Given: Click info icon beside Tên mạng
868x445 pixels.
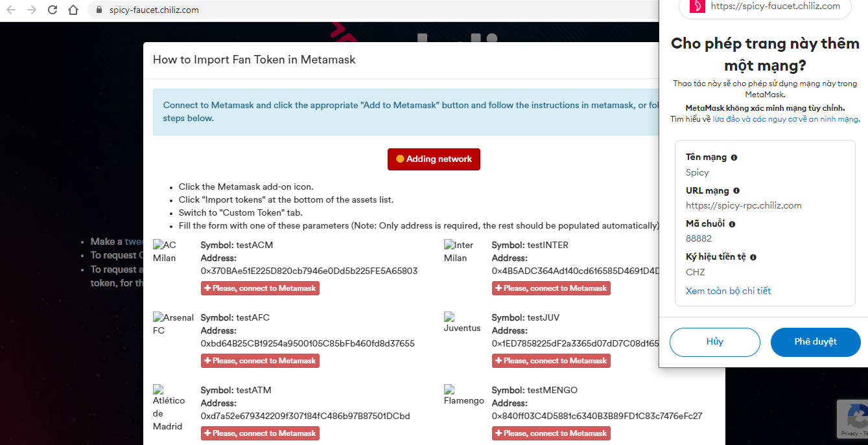Looking at the screenshot, I should 734,157.
